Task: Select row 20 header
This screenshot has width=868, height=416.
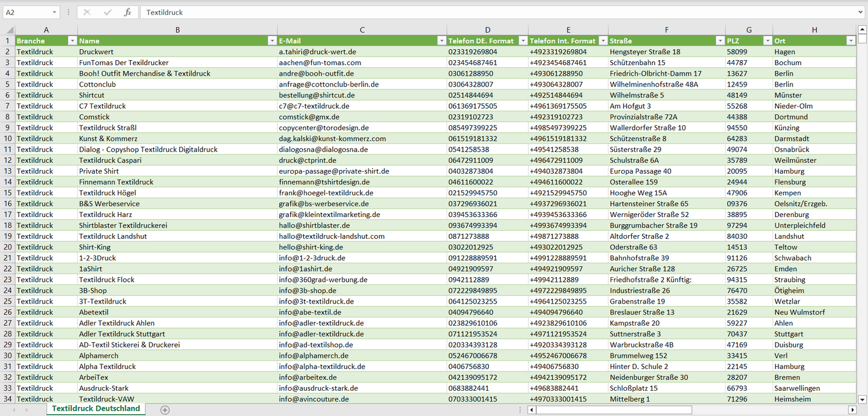Action: pos(8,247)
